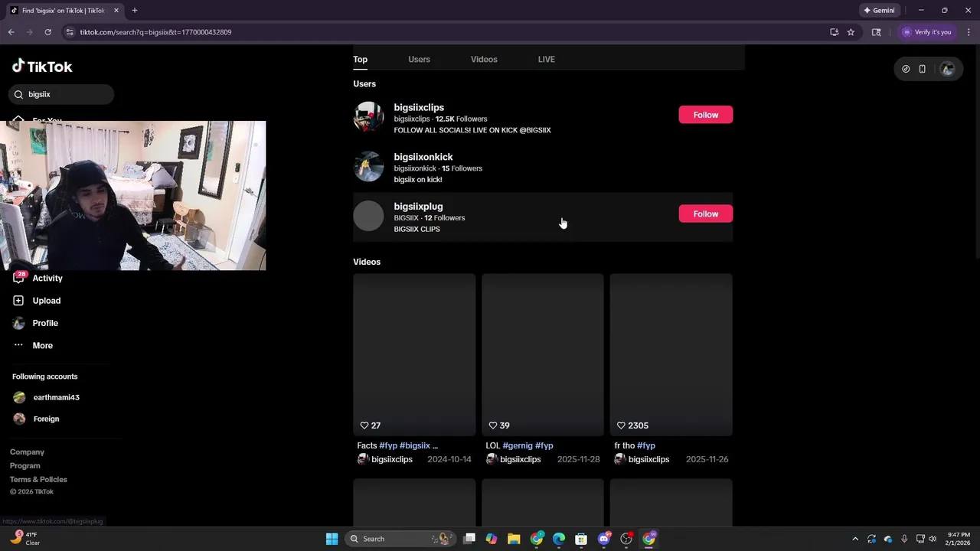Image resolution: width=980 pixels, height=551 pixels.
Task: Click the browser address bar URL
Action: coord(155,32)
